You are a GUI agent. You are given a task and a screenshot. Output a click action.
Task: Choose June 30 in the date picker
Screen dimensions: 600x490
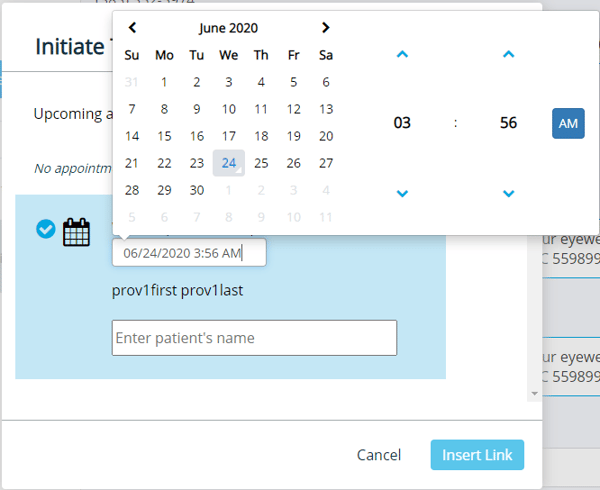click(197, 190)
